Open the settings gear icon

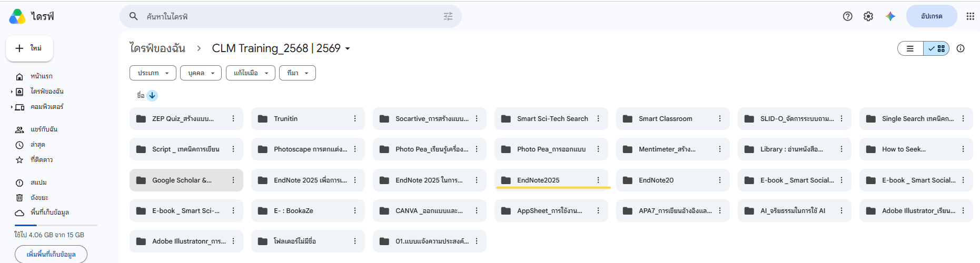pyautogui.click(x=868, y=16)
